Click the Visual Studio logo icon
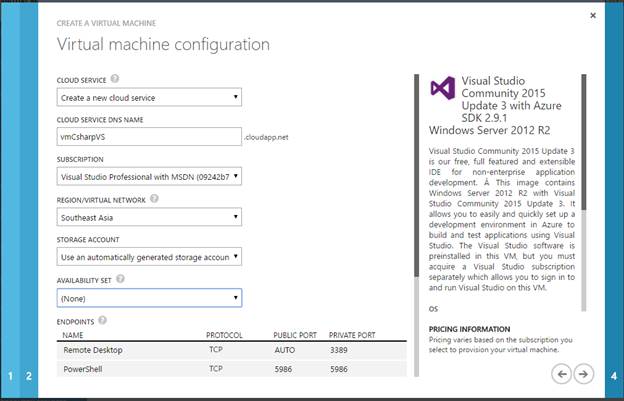 pos(443,88)
